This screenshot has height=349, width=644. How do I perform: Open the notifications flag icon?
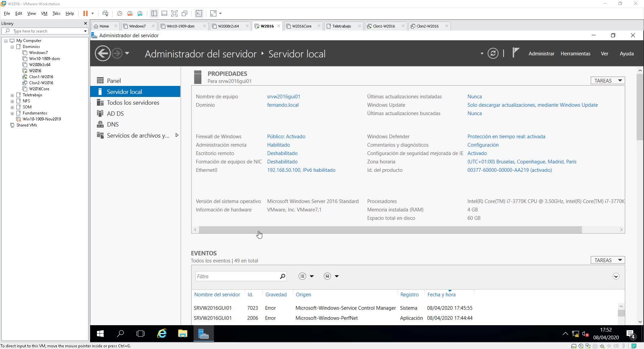tap(516, 53)
